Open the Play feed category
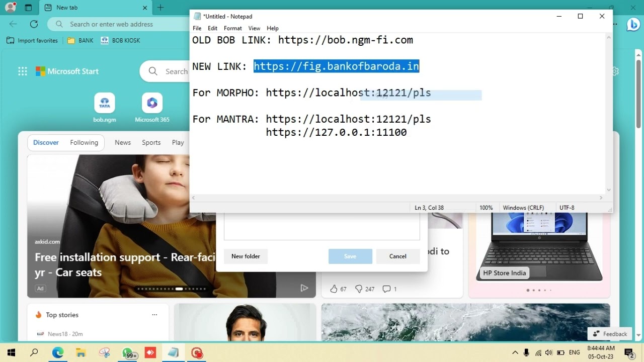The width and height of the screenshot is (644, 362). click(178, 142)
